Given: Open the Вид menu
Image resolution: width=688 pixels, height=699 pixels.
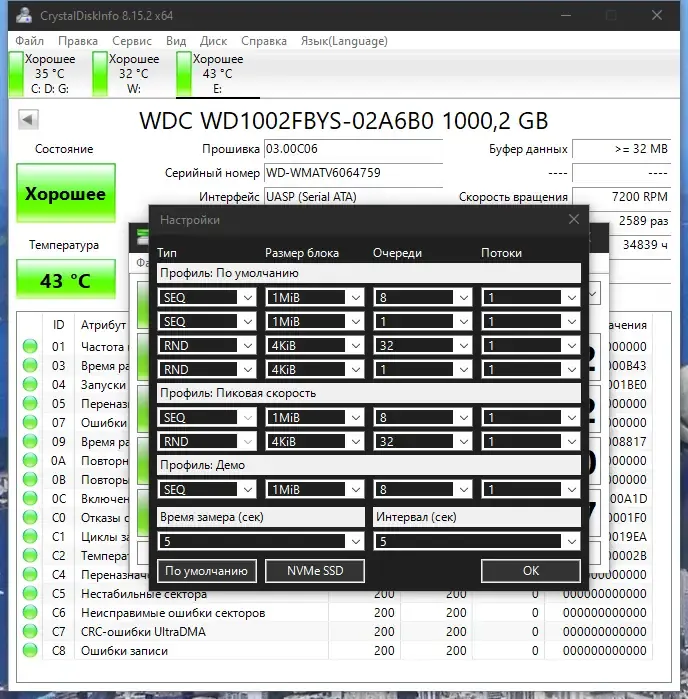Looking at the screenshot, I should coord(176,41).
